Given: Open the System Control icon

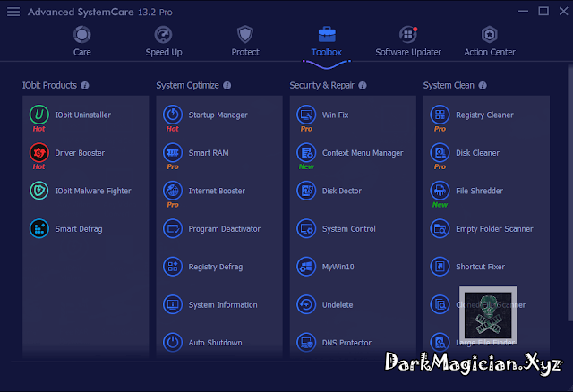Looking at the screenshot, I should 306,228.
